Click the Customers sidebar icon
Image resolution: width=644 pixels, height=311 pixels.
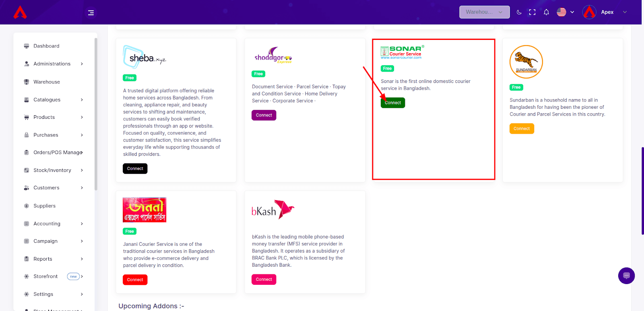pyautogui.click(x=27, y=188)
